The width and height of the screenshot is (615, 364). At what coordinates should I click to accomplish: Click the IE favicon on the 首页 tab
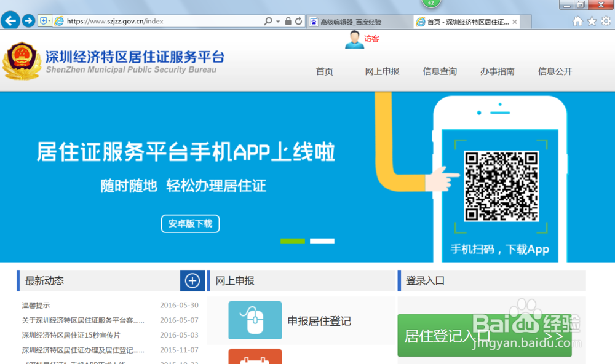[x=421, y=22]
